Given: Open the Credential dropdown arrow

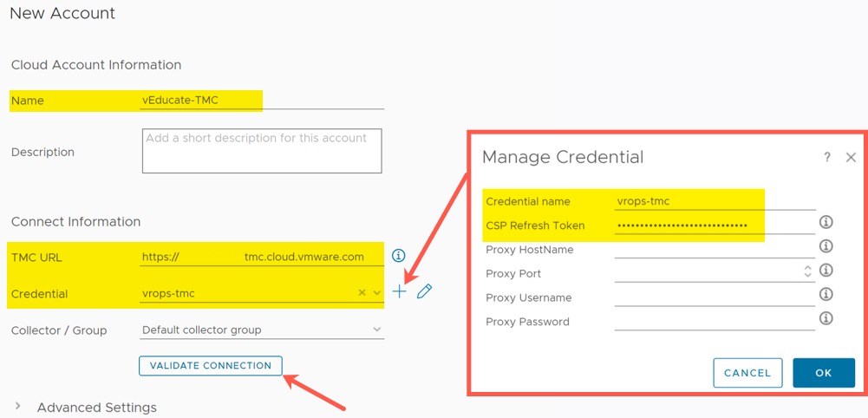Looking at the screenshot, I should 377,292.
